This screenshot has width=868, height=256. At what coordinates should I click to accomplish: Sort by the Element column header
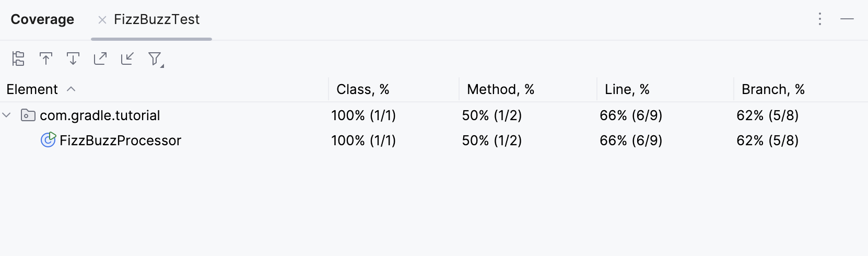[x=32, y=89]
